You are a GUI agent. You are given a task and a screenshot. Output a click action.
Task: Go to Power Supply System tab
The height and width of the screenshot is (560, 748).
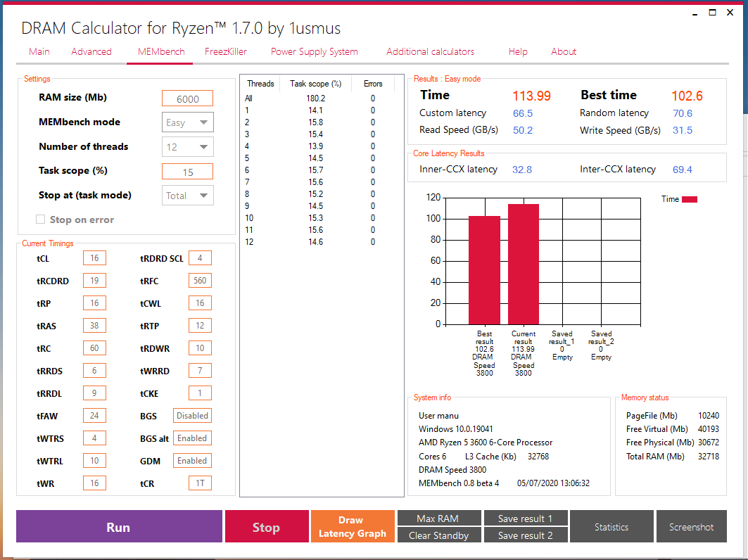tap(315, 51)
